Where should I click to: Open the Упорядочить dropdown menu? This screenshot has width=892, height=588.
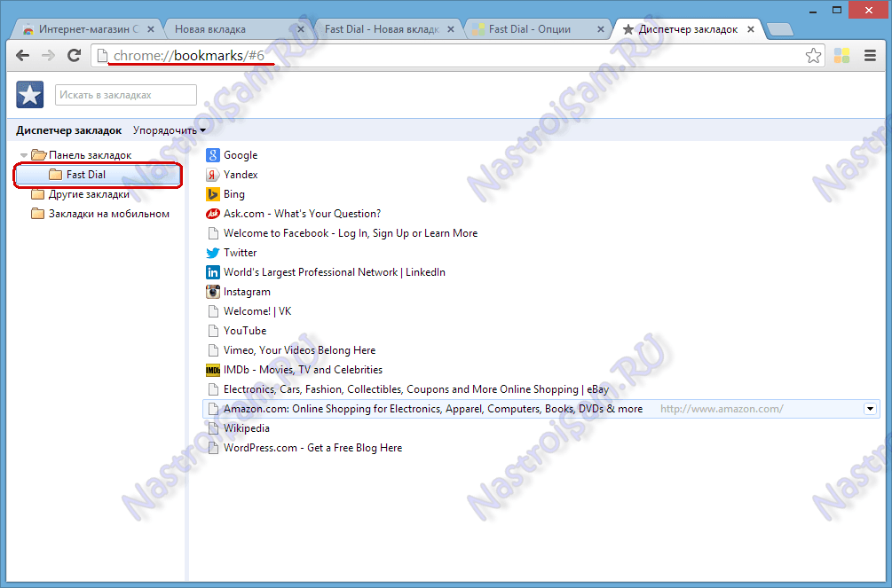(x=165, y=129)
